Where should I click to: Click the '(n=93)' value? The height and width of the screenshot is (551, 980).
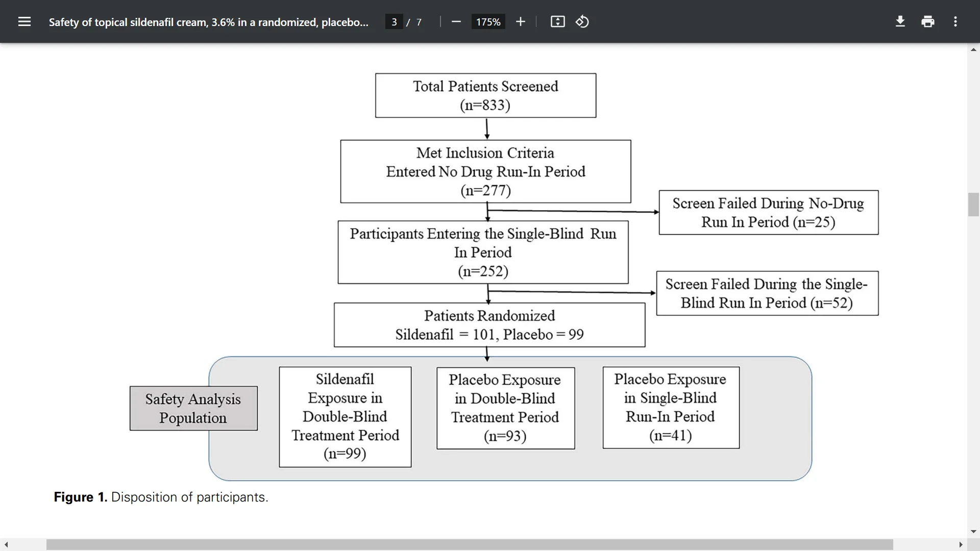coord(505,436)
